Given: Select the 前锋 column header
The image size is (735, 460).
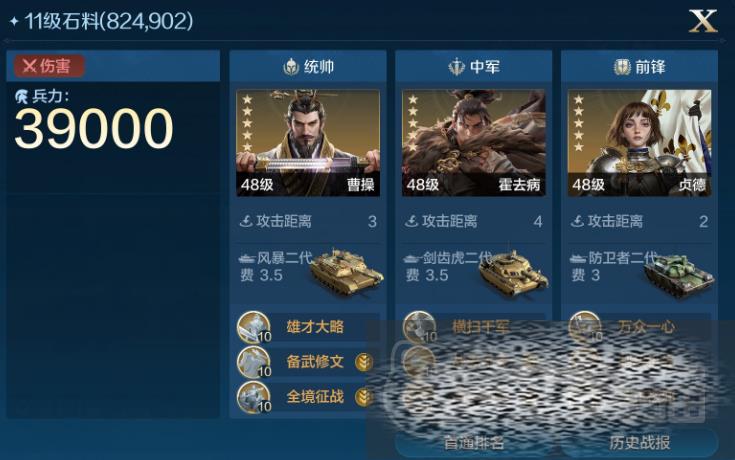Looking at the screenshot, I should [639, 67].
